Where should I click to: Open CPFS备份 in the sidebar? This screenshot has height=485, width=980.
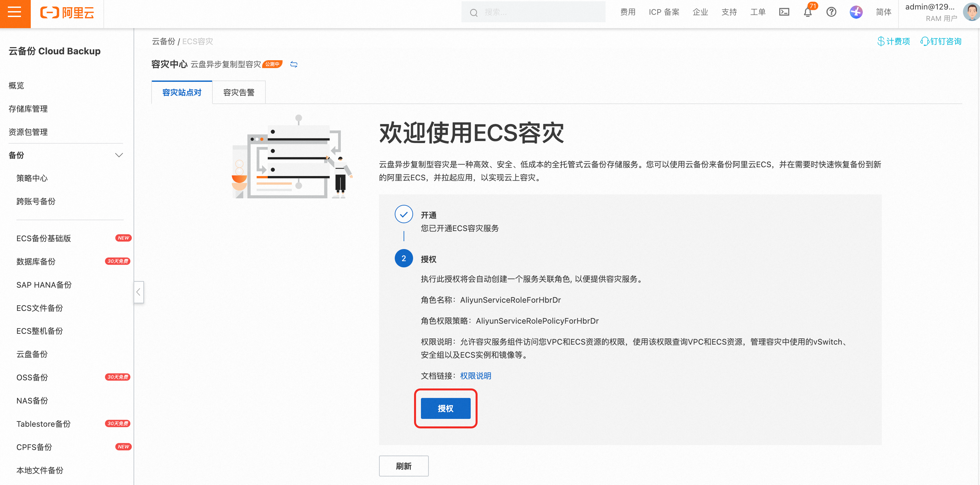coord(34,447)
